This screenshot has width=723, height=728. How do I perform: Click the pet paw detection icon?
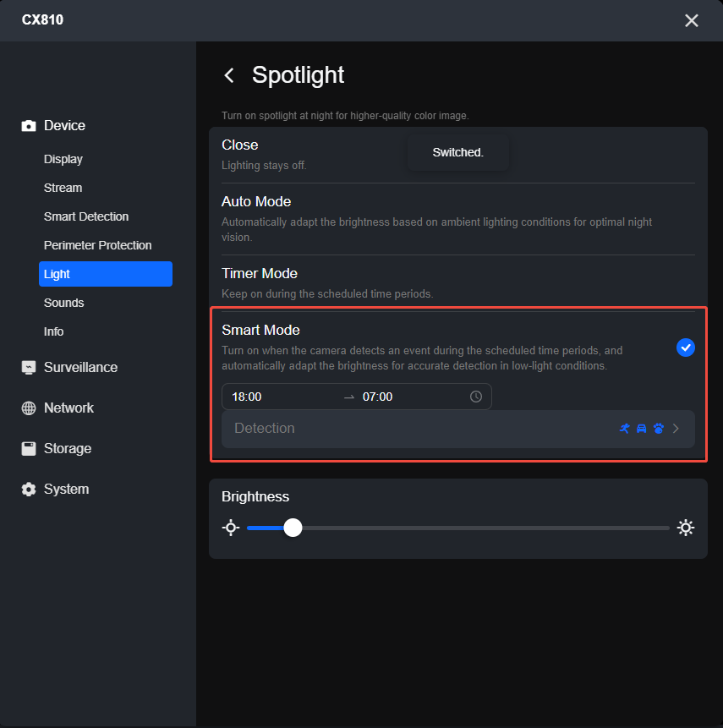[x=659, y=429]
